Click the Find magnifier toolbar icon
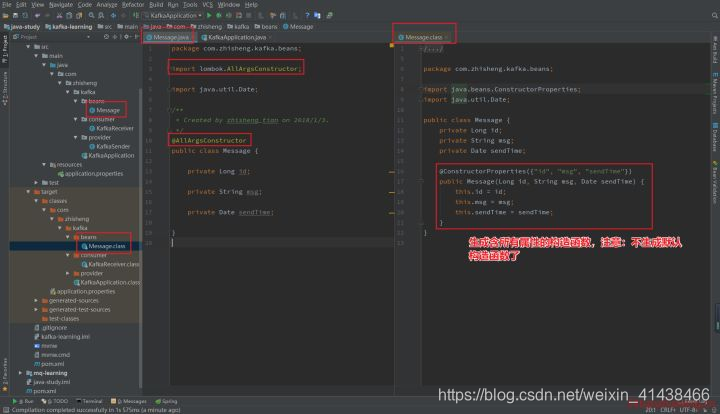720x414 pixels. (x=91, y=16)
